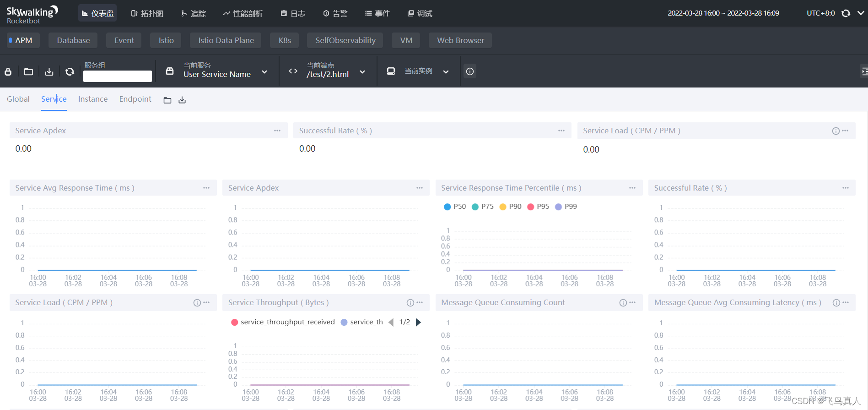The image size is (868, 410).
Task: Toggle P99 legend series
Action: (566, 207)
